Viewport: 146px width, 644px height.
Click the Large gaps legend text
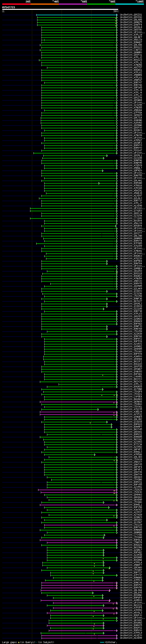click(28, 642)
